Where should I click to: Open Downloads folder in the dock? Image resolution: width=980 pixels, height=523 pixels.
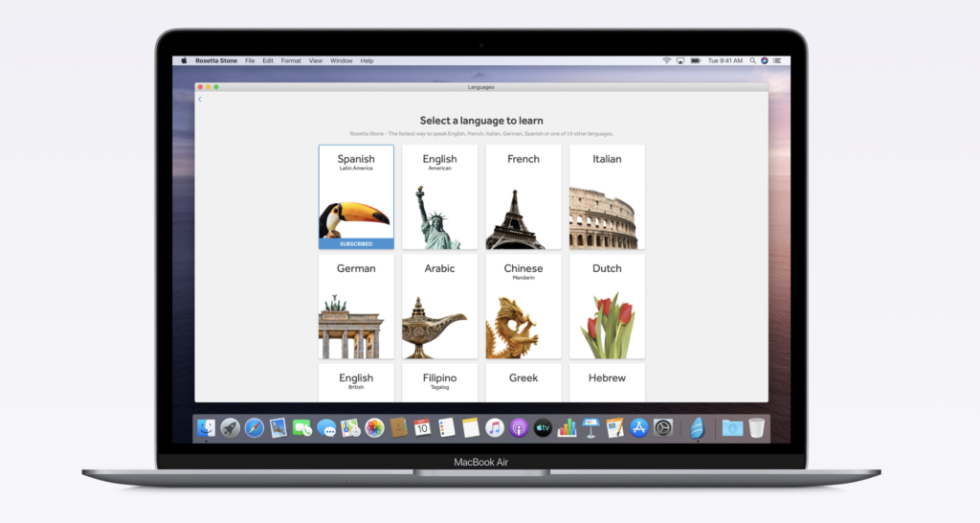(x=732, y=428)
